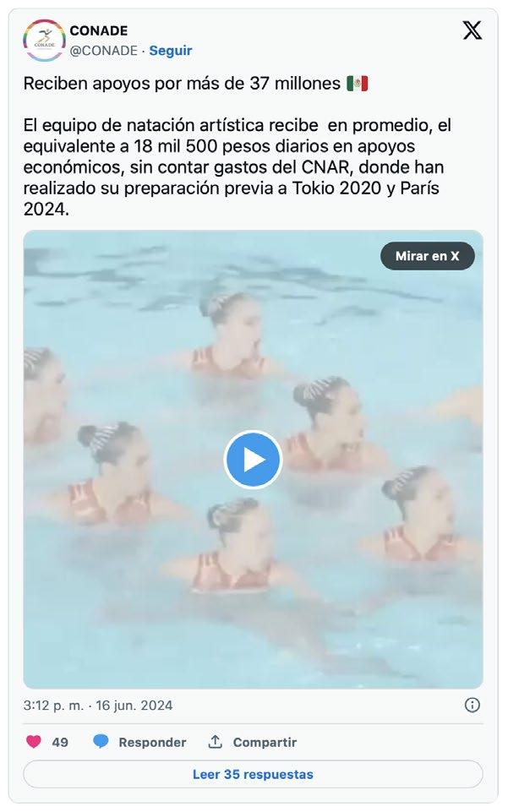This screenshot has height=812, width=508.
Task: Click the Compartir label
Action: (x=265, y=742)
